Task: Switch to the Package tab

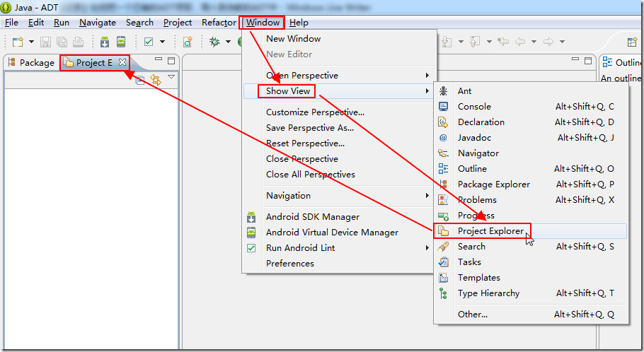Action: point(31,62)
